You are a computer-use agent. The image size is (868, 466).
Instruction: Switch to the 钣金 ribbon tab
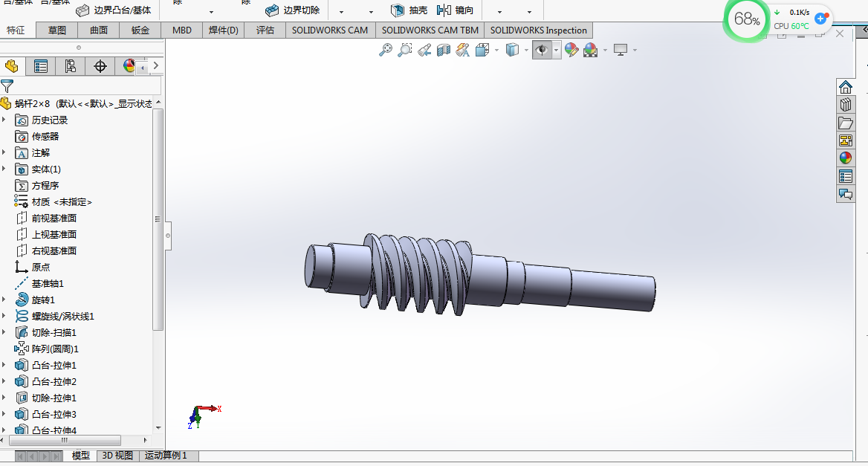140,30
